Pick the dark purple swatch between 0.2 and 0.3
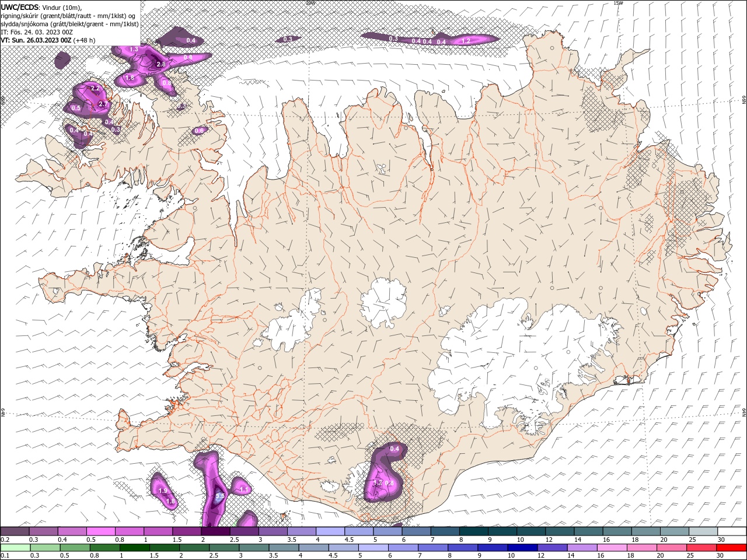 tap(15, 531)
